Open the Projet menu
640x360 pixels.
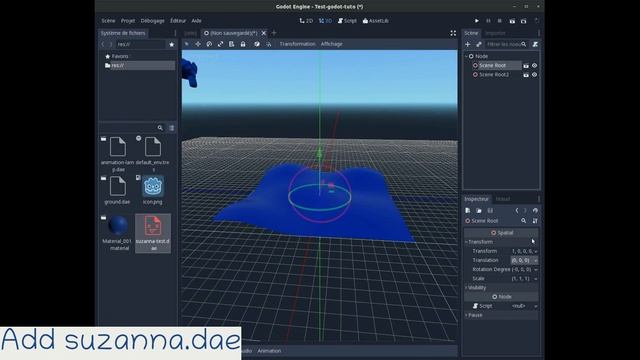pyautogui.click(x=128, y=21)
